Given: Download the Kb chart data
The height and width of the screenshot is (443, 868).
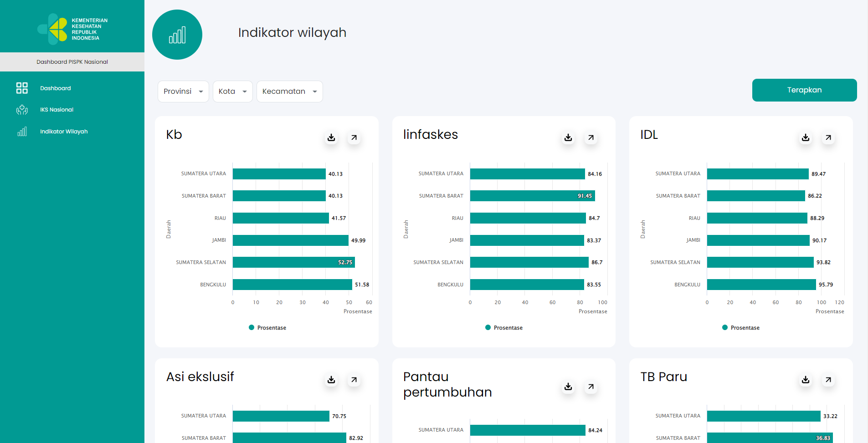Looking at the screenshot, I should tap(331, 137).
